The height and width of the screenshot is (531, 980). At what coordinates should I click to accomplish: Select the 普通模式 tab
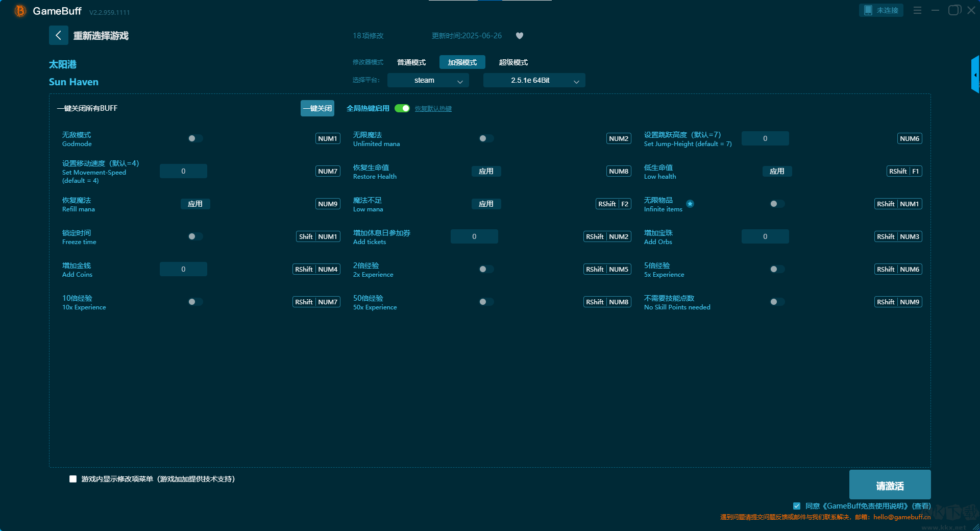pos(411,62)
